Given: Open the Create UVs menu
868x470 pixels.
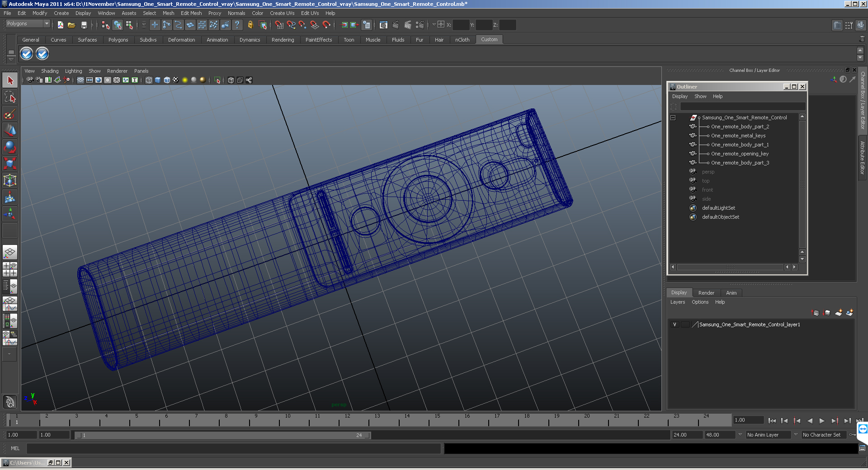Looking at the screenshot, I should click(282, 13).
